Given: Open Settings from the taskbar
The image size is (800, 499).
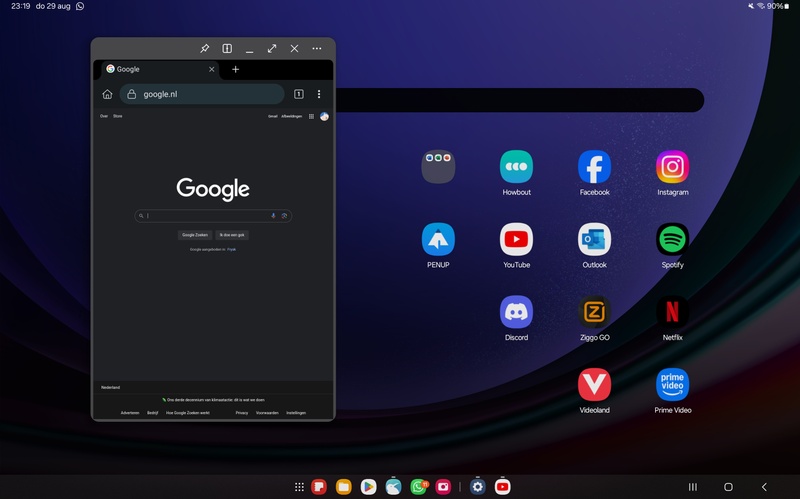Looking at the screenshot, I should click(x=478, y=487).
